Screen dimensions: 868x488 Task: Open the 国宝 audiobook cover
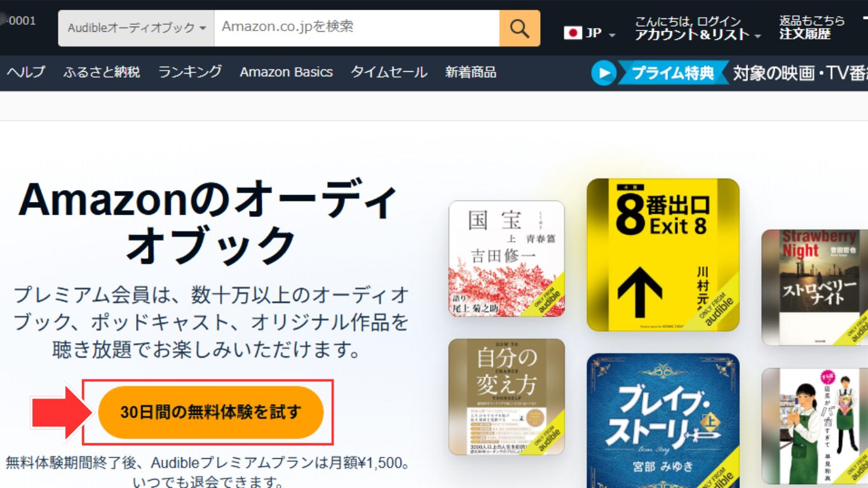click(x=506, y=259)
